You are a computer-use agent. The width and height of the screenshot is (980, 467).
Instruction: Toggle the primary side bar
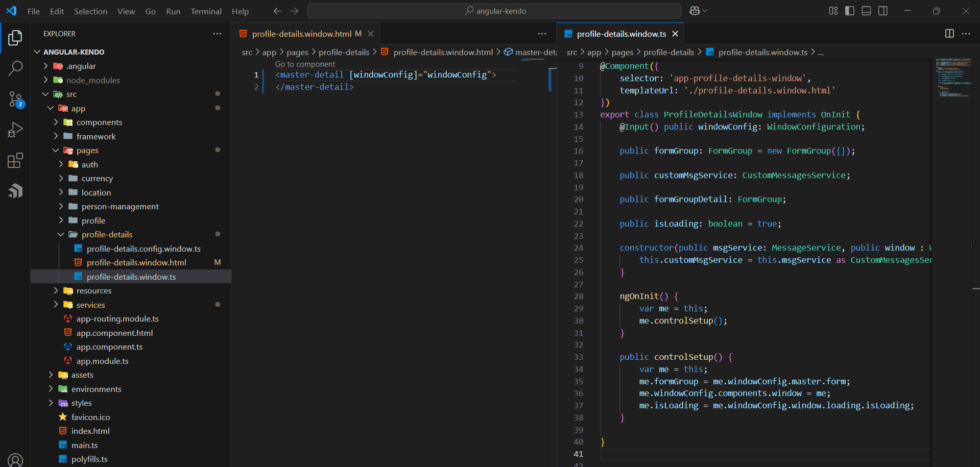(850, 11)
